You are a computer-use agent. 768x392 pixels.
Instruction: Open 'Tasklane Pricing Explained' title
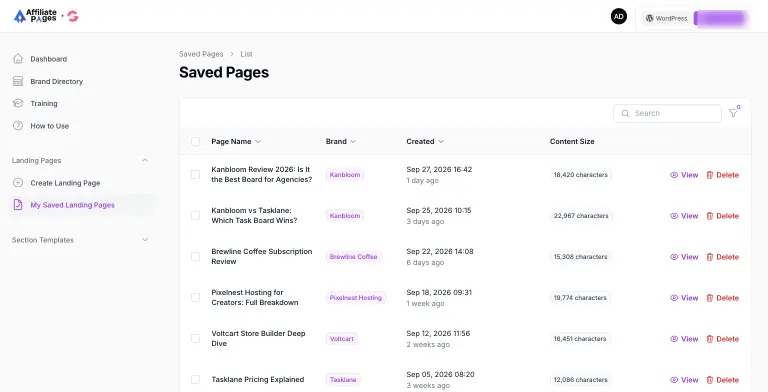(258, 380)
